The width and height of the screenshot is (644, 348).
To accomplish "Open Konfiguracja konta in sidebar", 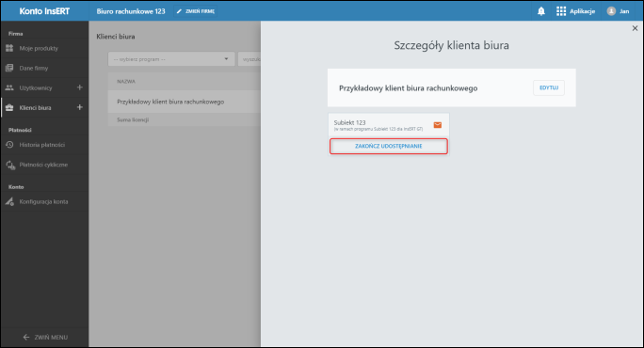I will (x=44, y=201).
